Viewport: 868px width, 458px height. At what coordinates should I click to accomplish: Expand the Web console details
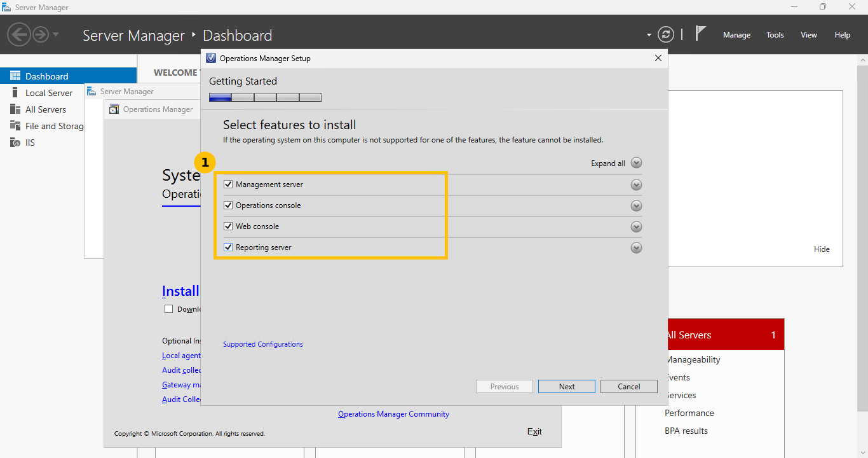coord(637,226)
